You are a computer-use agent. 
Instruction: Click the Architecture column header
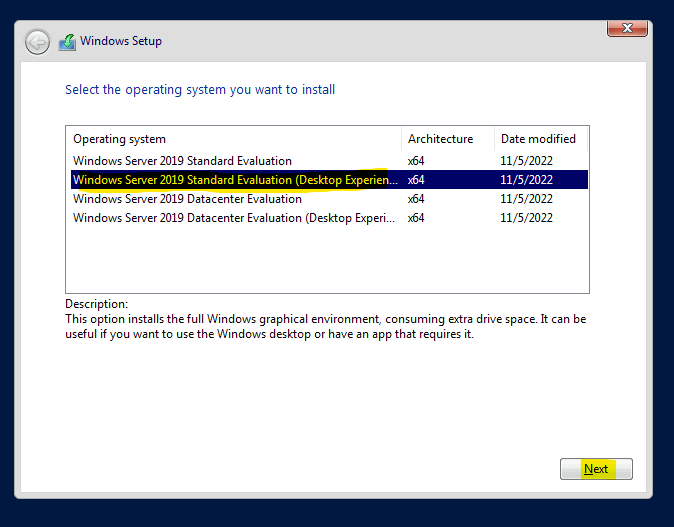[x=448, y=139]
